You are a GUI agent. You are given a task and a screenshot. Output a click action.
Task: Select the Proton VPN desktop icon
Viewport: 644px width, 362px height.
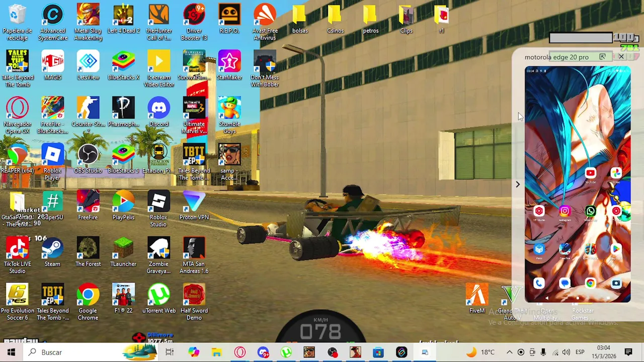pos(194,206)
